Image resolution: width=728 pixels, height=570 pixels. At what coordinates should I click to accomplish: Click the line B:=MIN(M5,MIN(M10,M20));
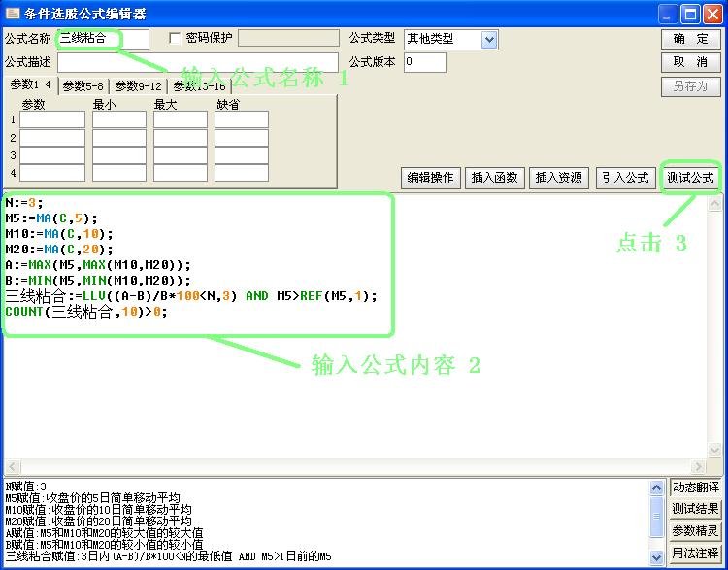pos(98,281)
